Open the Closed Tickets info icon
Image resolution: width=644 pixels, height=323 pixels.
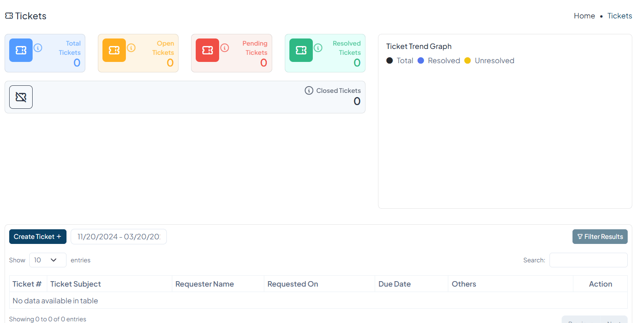tap(309, 90)
